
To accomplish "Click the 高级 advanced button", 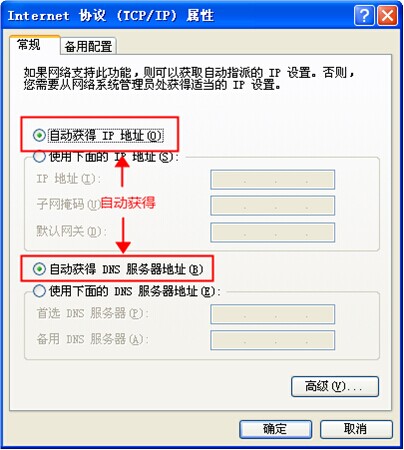I will click(x=335, y=387).
